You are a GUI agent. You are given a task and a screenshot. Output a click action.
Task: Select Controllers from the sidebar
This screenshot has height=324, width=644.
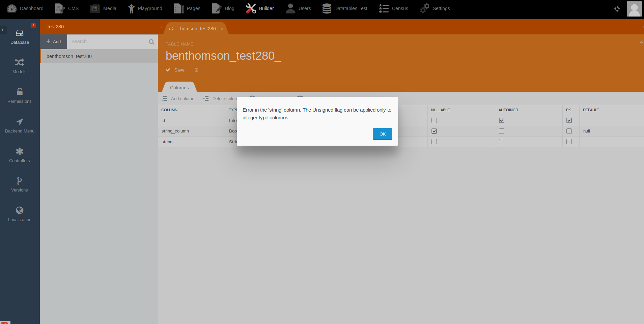19,155
